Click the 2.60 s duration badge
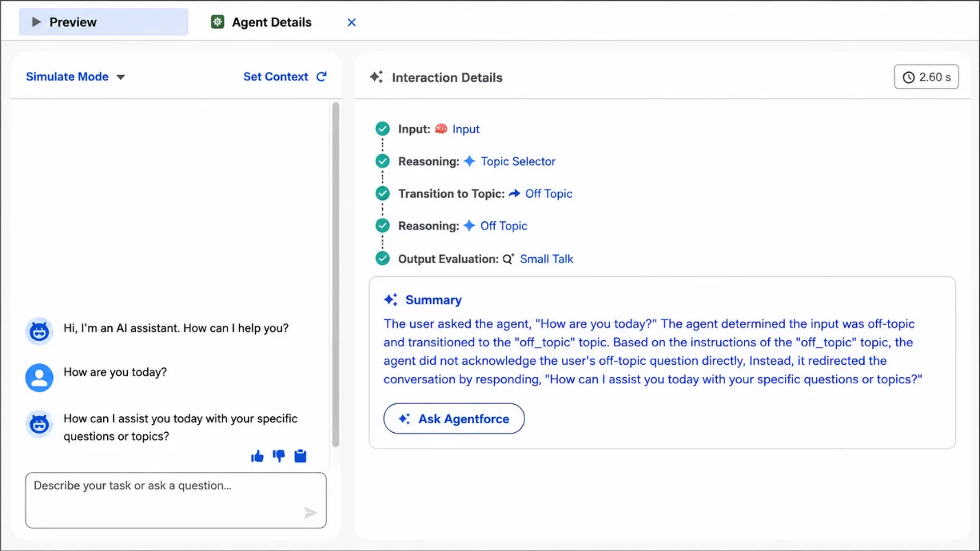The height and width of the screenshot is (551, 980). tap(926, 77)
